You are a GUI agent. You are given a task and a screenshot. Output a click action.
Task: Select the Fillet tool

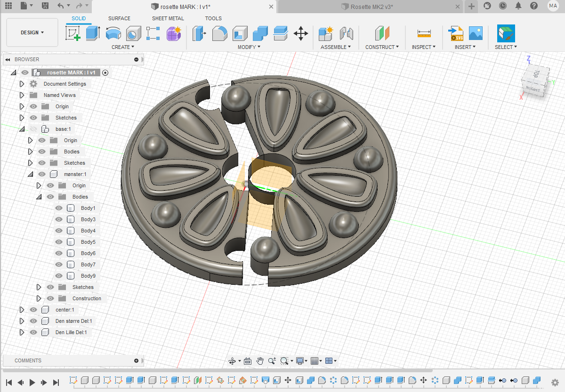(x=220, y=33)
